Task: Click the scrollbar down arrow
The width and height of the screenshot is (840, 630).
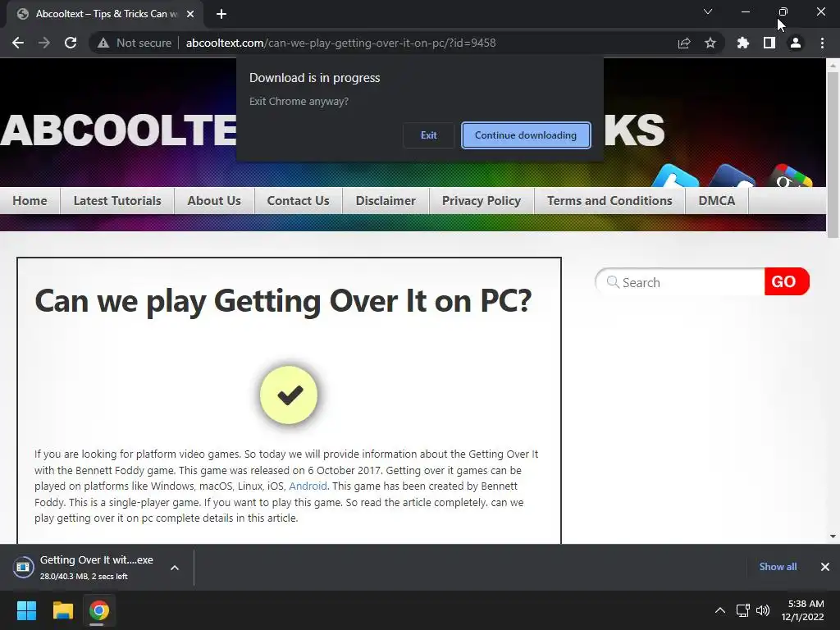Action: 833,536
